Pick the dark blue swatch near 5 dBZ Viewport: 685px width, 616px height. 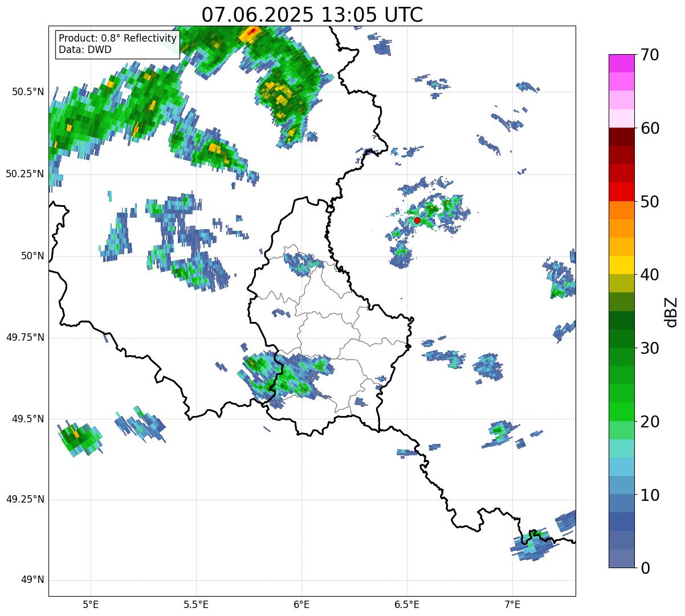[x=622, y=521]
